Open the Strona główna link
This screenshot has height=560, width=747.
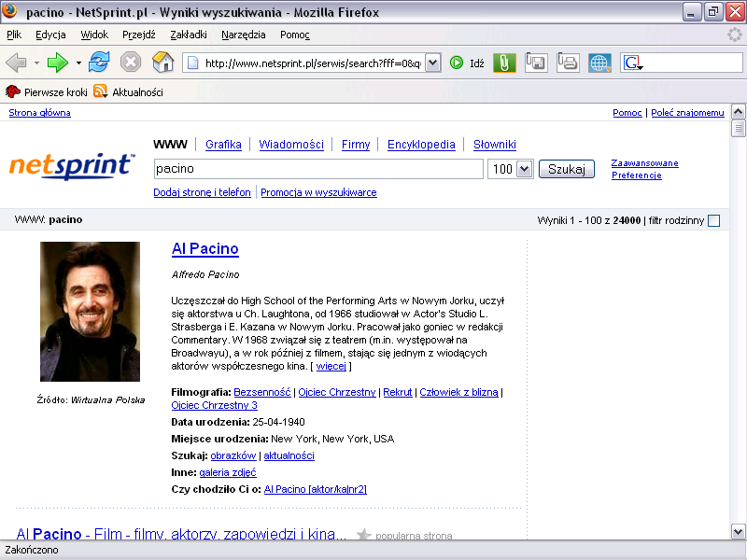click(x=39, y=112)
